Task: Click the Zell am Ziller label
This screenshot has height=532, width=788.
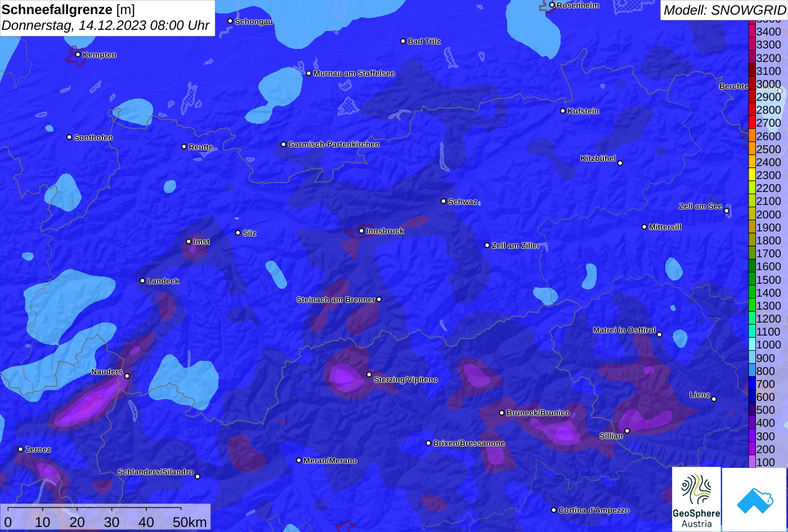Action: 516,245
